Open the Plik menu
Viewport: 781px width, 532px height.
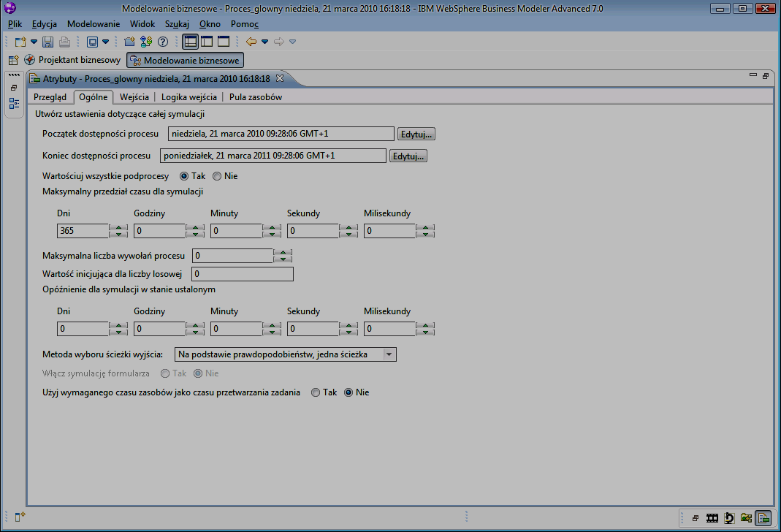15,24
